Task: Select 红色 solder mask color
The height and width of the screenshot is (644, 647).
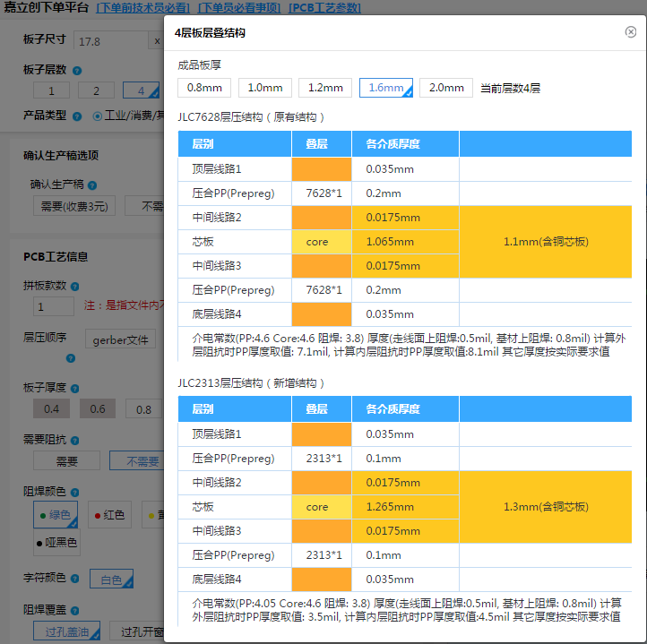Action: (108, 516)
